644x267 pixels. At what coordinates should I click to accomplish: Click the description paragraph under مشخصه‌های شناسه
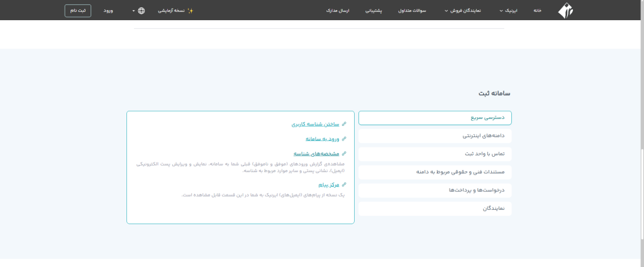click(x=240, y=167)
